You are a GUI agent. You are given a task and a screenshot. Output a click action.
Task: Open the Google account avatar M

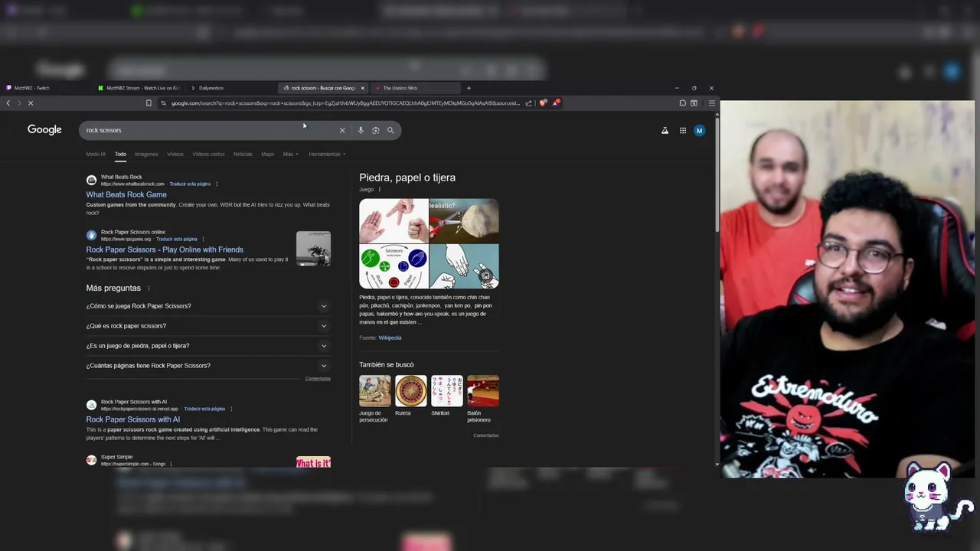tap(699, 131)
